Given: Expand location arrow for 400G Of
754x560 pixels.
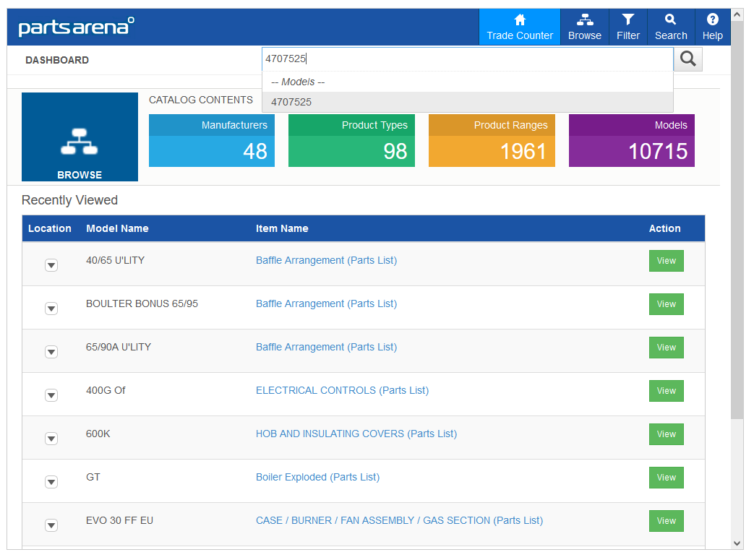Looking at the screenshot, I should (x=51, y=395).
